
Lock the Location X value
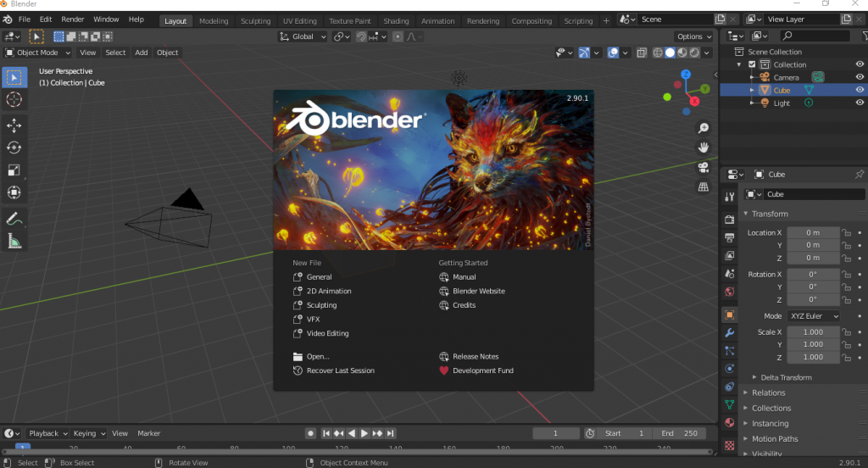pyautogui.click(x=847, y=232)
